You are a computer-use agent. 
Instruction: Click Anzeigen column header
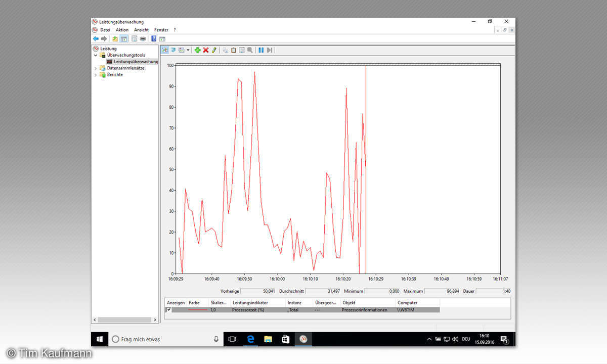pyautogui.click(x=176, y=303)
